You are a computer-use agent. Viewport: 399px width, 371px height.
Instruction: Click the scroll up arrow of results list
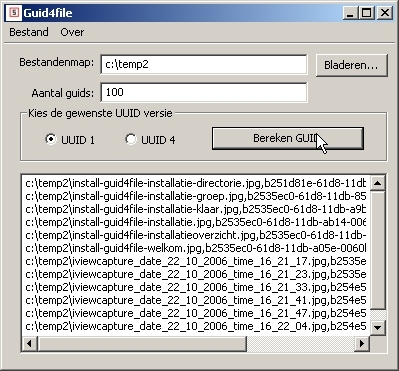pos(378,183)
